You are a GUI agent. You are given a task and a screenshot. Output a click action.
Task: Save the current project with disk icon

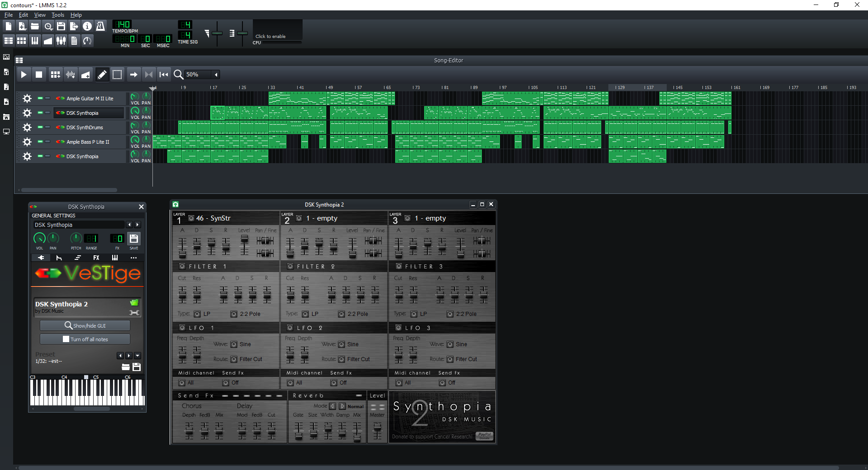(61, 26)
